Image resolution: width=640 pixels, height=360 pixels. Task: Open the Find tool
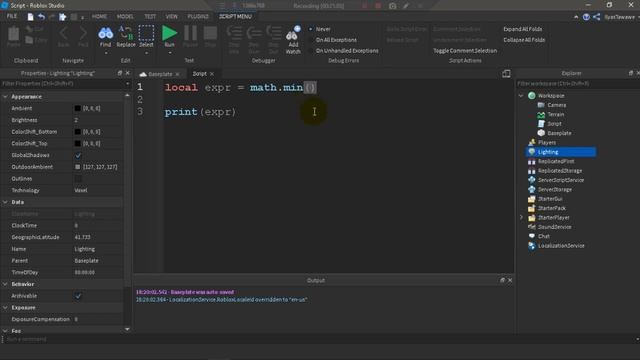pos(105,37)
